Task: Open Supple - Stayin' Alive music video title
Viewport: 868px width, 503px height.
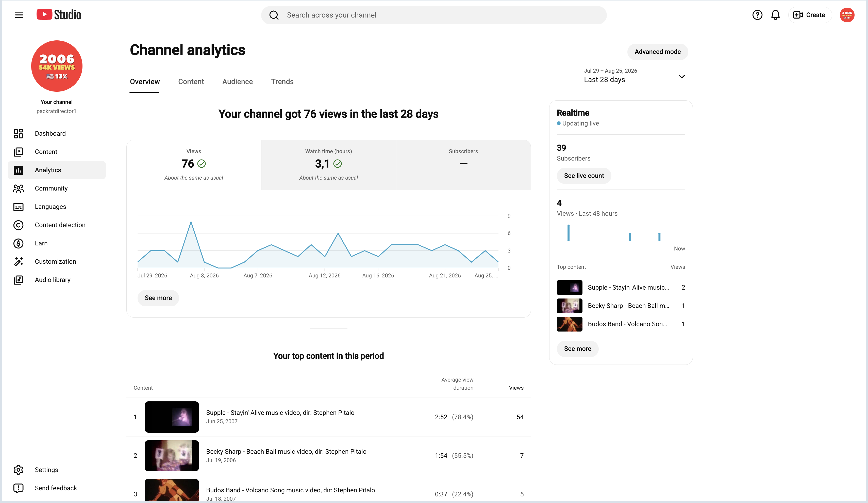Action: point(280,413)
